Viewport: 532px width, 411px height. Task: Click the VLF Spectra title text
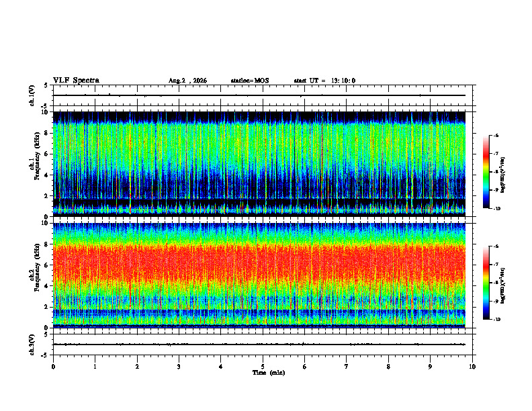77,81
